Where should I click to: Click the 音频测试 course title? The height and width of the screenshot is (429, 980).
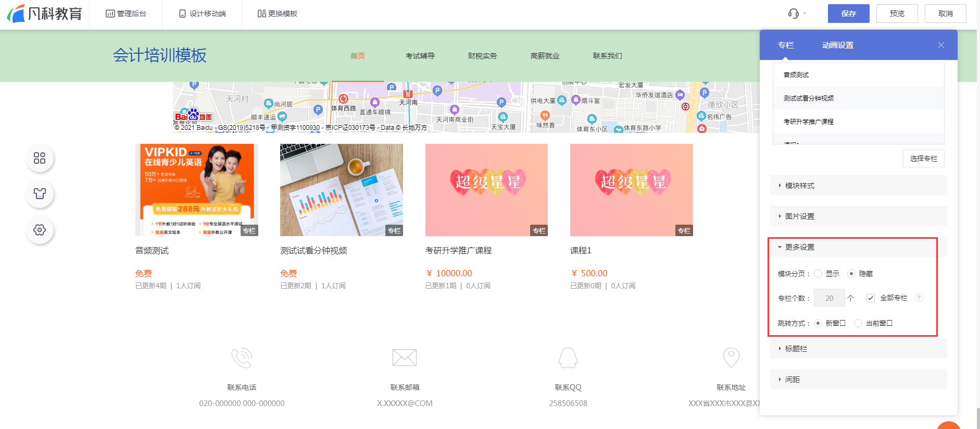[x=152, y=251]
